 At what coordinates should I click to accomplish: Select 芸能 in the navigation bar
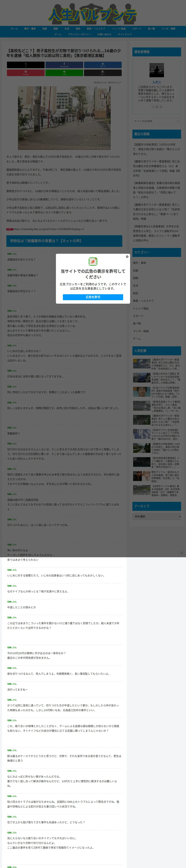[45, 29]
